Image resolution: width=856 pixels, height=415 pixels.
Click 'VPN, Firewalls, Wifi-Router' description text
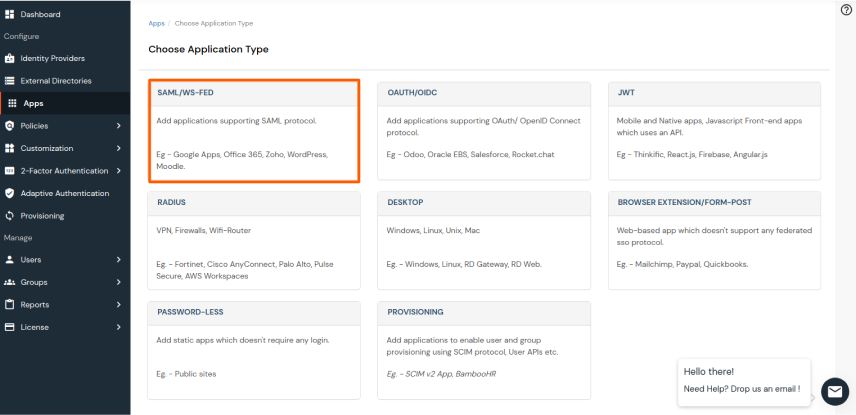204,230
